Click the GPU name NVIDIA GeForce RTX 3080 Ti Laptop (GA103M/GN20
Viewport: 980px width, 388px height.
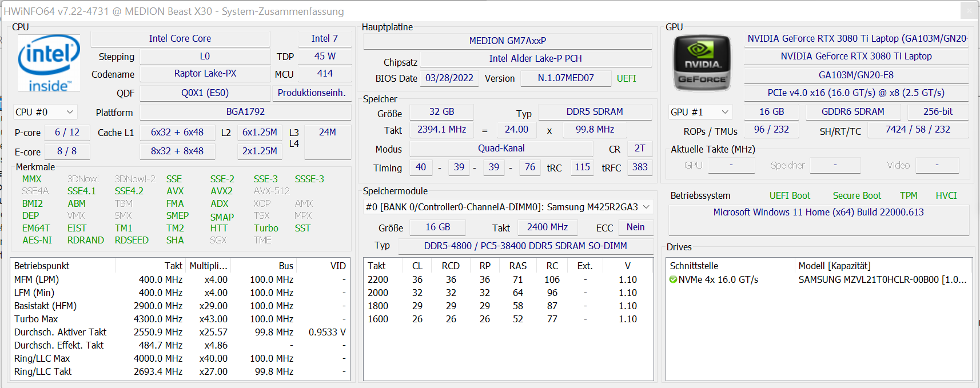click(x=856, y=38)
